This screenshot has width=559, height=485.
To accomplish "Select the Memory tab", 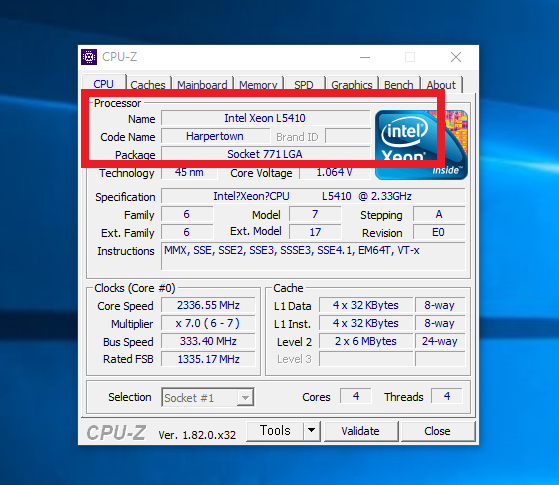I will tap(258, 85).
